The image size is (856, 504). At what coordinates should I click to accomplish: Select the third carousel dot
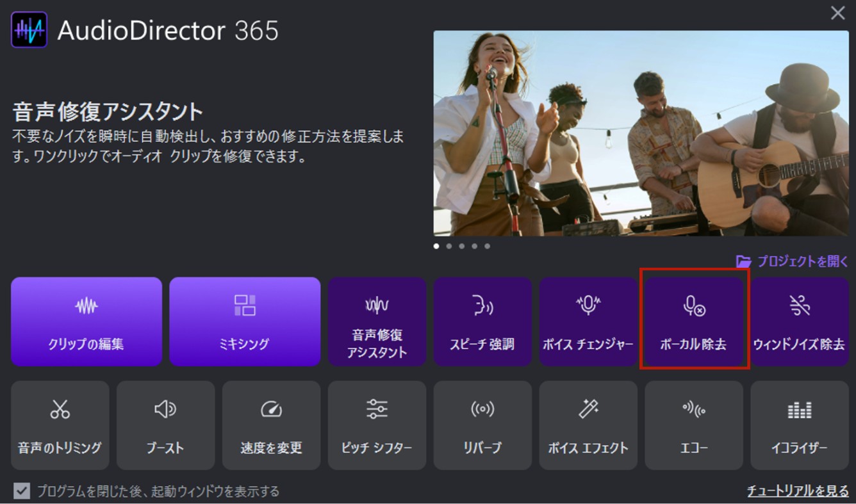pos(462,246)
